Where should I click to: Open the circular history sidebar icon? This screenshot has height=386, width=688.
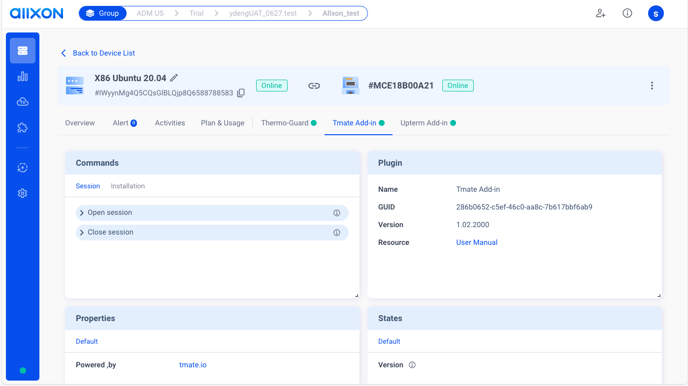(x=22, y=168)
